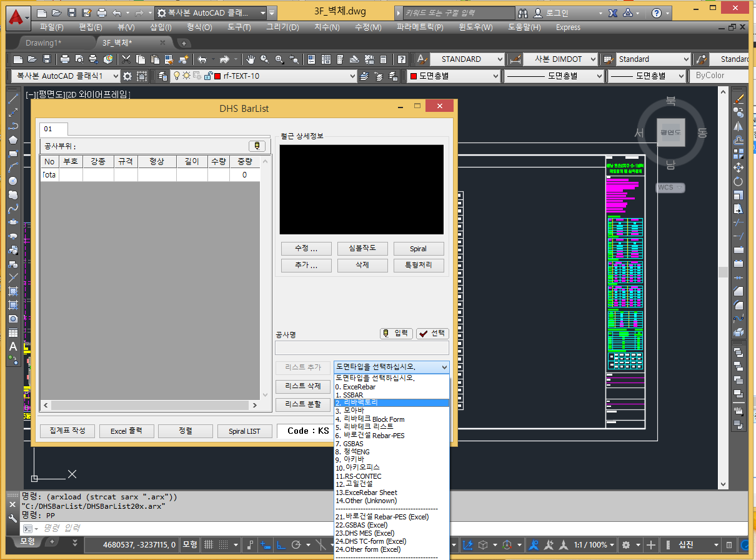The width and height of the screenshot is (756, 560).
Task: Click the 평면도 face of the ViewCube
Action: (x=670, y=132)
